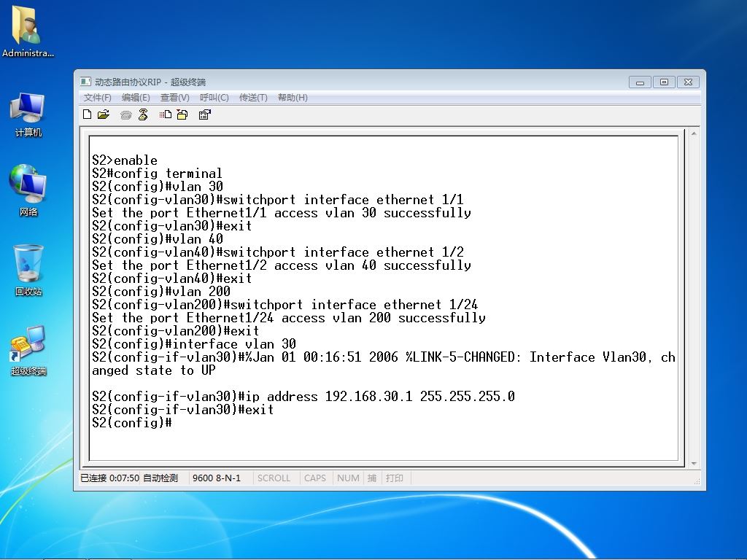
Task: Click the Send file toolbar icon
Action: 166,114
